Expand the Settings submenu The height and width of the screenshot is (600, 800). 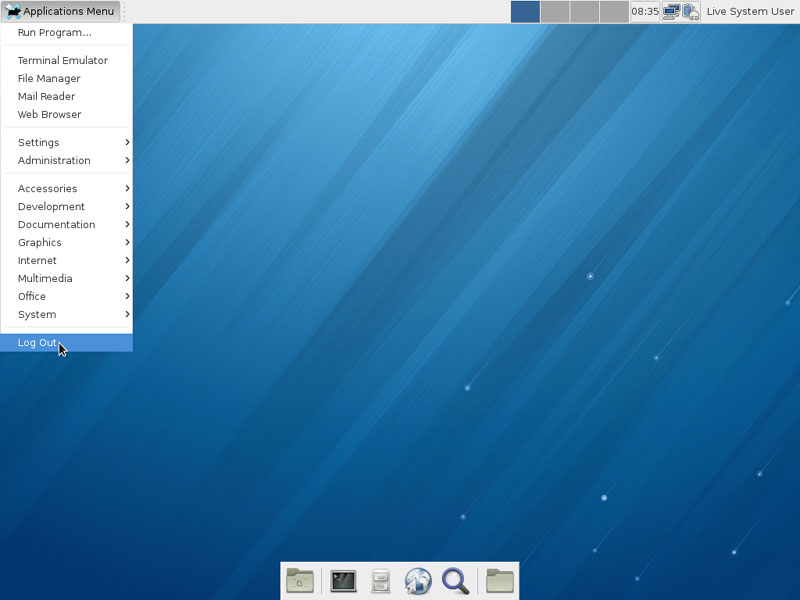67,142
